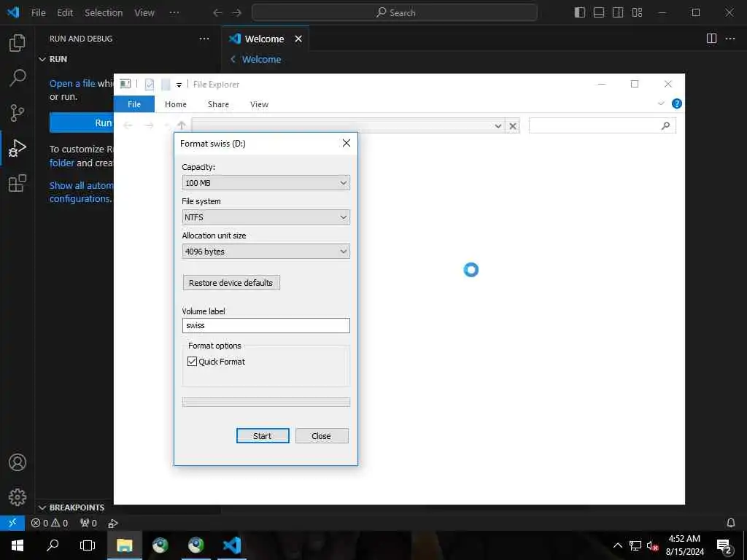Open the Capacity dropdown
The height and width of the screenshot is (560, 747).
(x=266, y=183)
